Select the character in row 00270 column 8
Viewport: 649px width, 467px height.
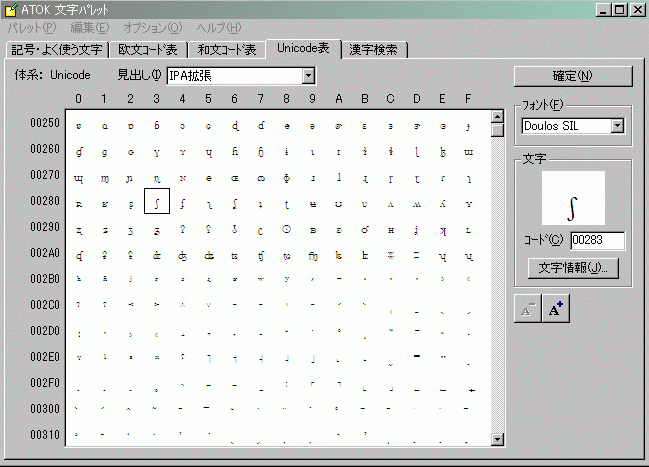pyautogui.click(x=287, y=178)
